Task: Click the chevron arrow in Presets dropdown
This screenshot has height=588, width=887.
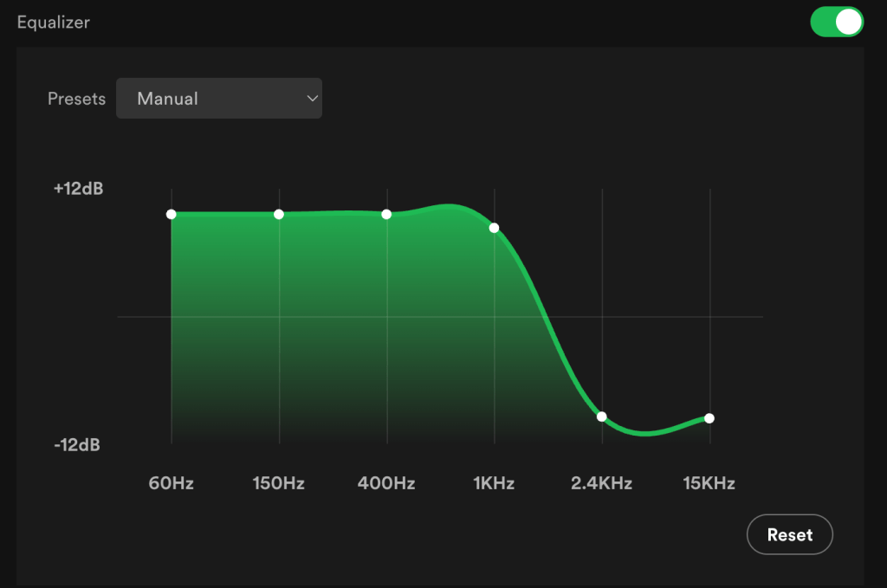Action: [x=313, y=99]
